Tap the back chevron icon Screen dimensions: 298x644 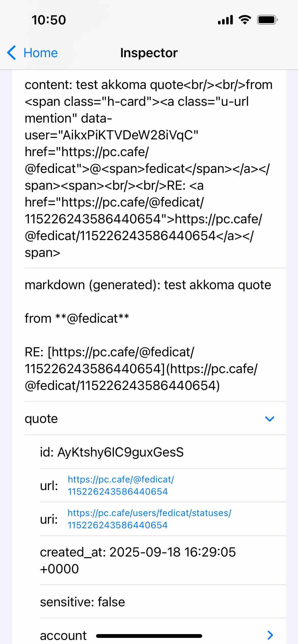click(x=11, y=53)
